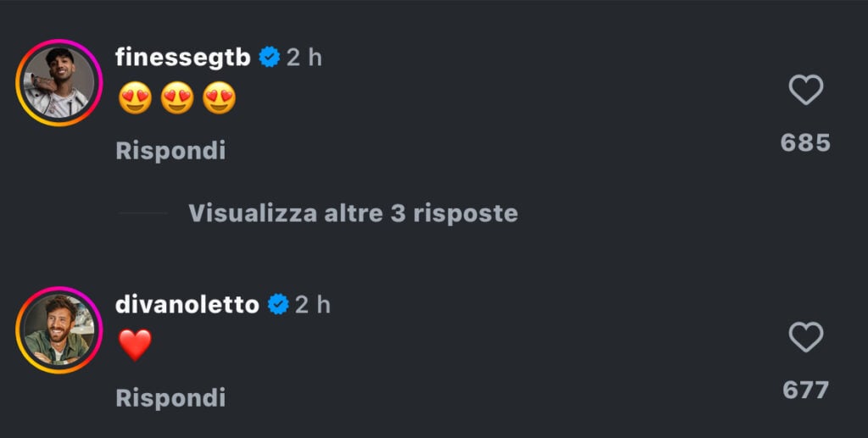Image resolution: width=868 pixels, height=438 pixels.
Task: View the 677 likes count
Action: [x=805, y=390]
